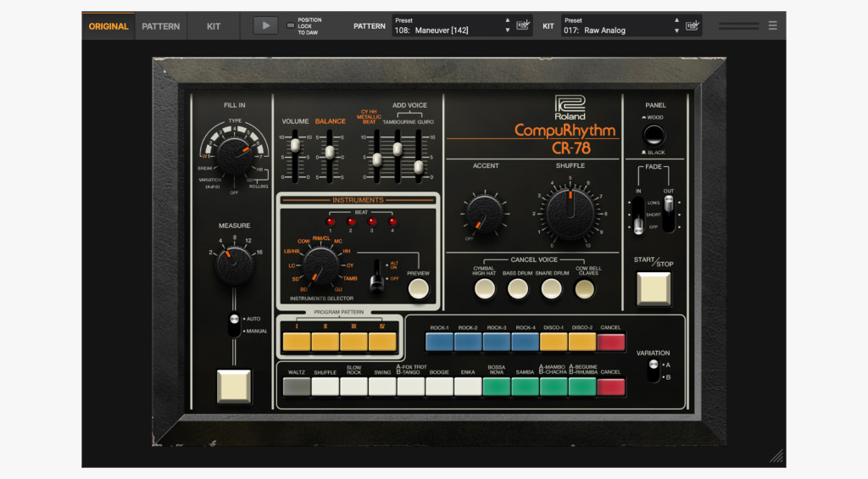Select the Rock-2 rhythm

pos(468,341)
